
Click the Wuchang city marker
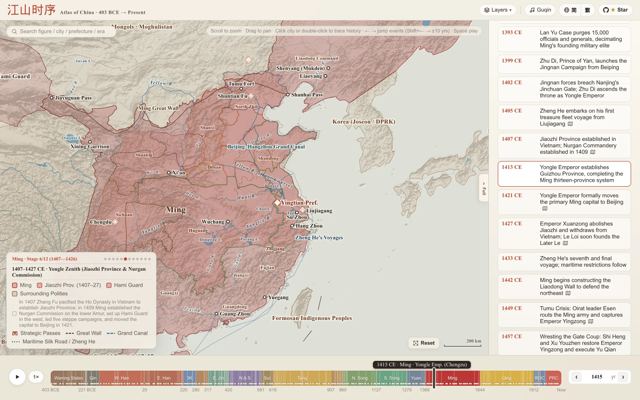(x=228, y=222)
